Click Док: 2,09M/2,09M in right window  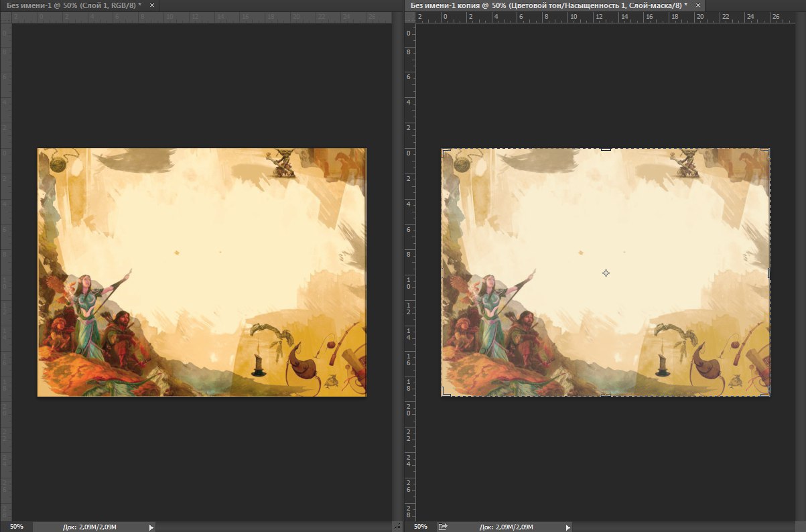coord(507,527)
